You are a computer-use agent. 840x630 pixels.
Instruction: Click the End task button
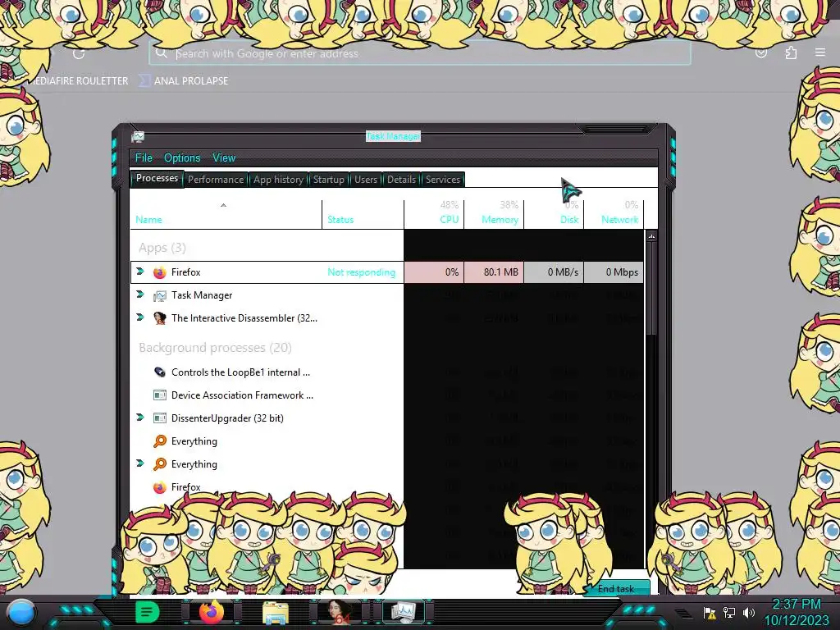click(x=616, y=588)
